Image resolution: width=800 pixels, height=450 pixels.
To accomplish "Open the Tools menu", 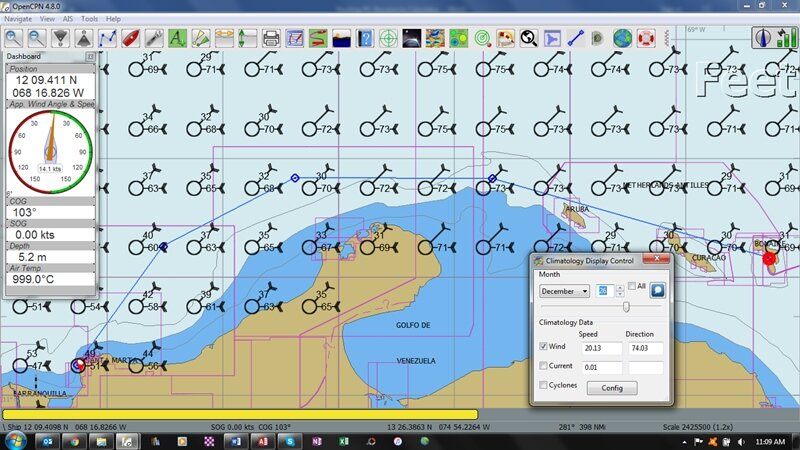I will pos(89,19).
